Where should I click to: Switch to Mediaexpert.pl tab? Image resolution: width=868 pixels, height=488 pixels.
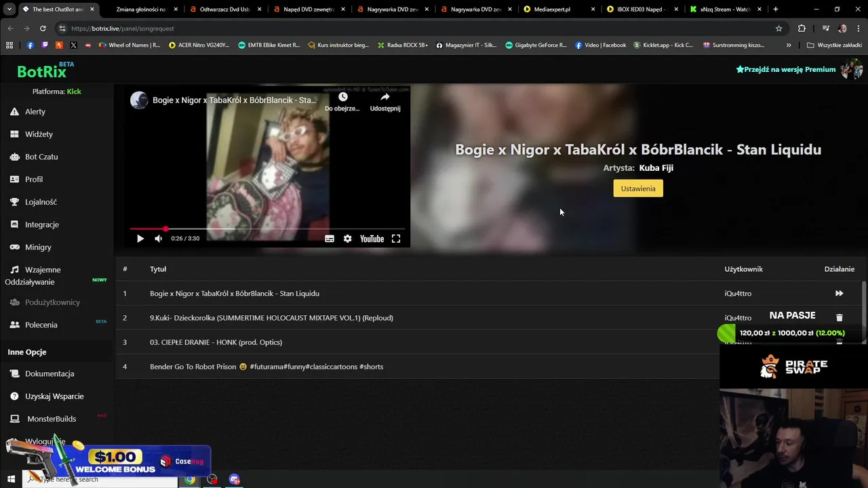click(x=559, y=9)
